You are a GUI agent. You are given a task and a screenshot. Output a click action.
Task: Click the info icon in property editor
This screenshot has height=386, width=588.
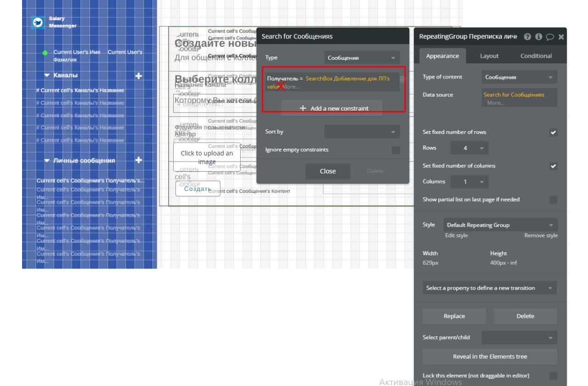click(538, 37)
